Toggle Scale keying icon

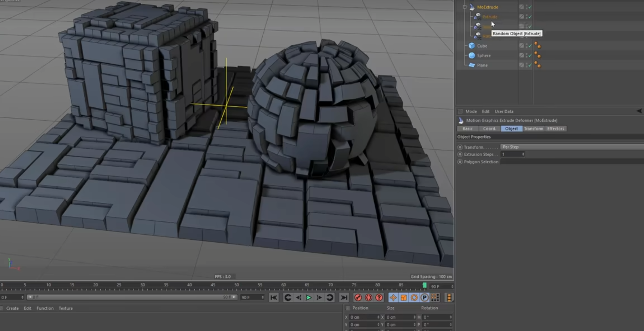tap(404, 297)
